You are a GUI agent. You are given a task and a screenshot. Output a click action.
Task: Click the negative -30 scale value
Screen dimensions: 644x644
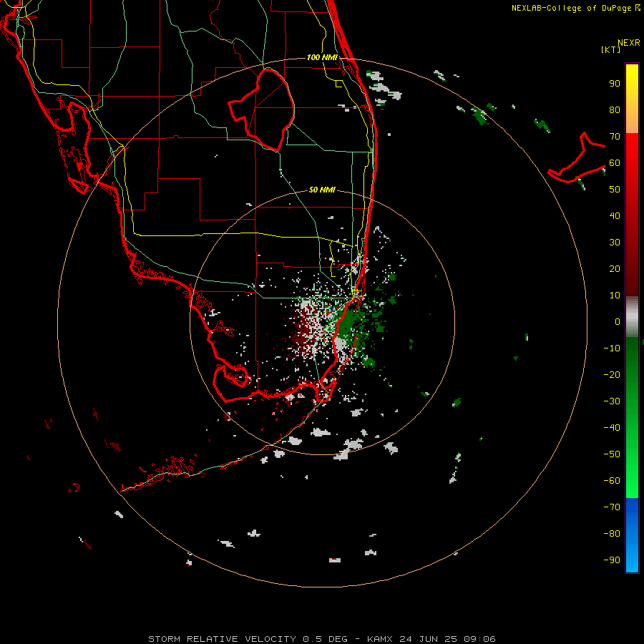pos(612,401)
